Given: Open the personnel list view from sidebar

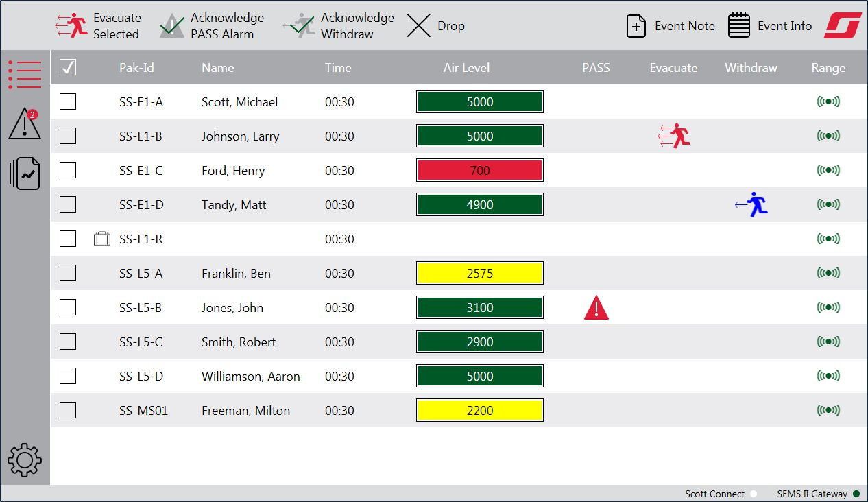Looking at the screenshot, I should pyautogui.click(x=25, y=75).
